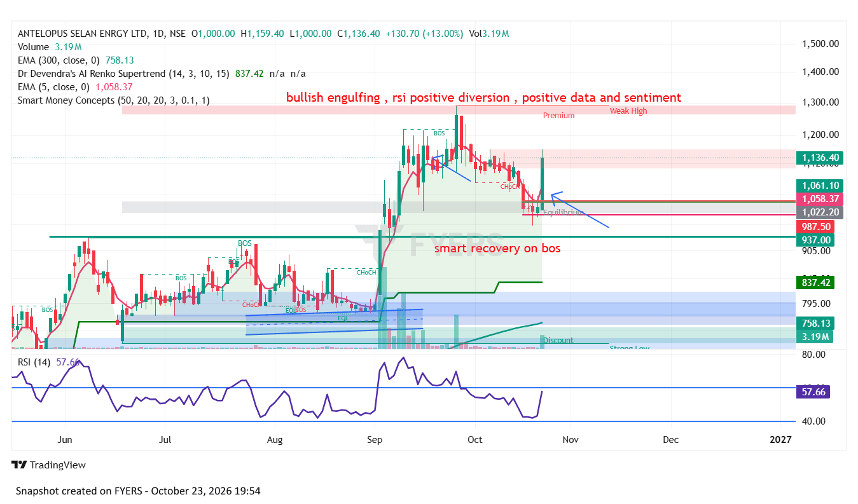Click the +130.70 (+13.00%) change value
The height and width of the screenshot is (504, 858).
[x=424, y=33]
